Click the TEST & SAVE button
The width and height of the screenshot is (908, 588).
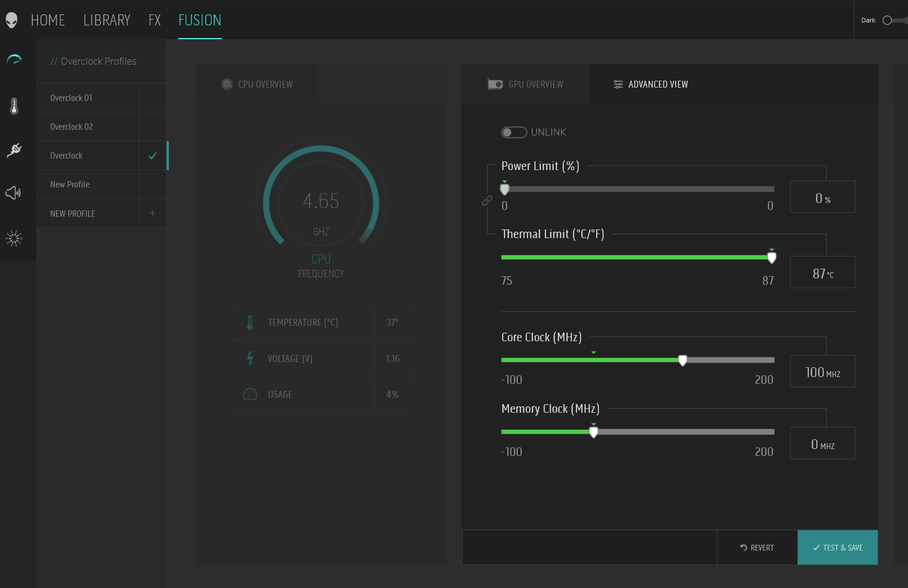coord(838,548)
